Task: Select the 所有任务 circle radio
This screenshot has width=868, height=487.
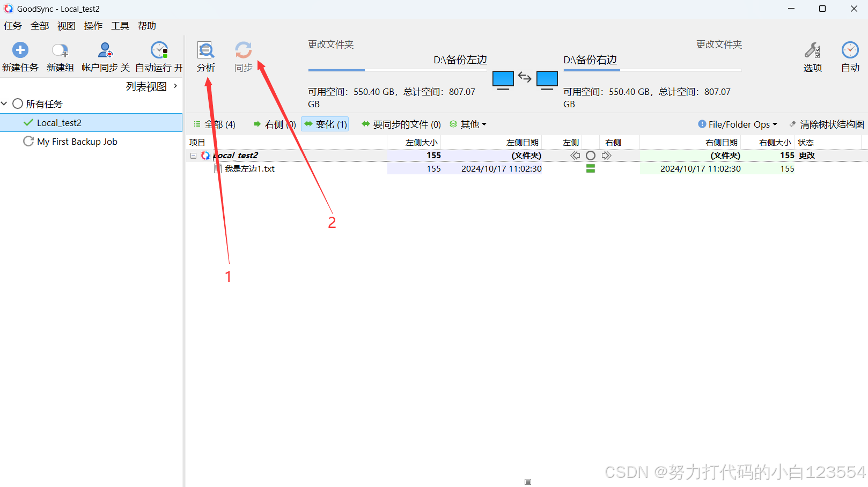Action: click(18, 104)
